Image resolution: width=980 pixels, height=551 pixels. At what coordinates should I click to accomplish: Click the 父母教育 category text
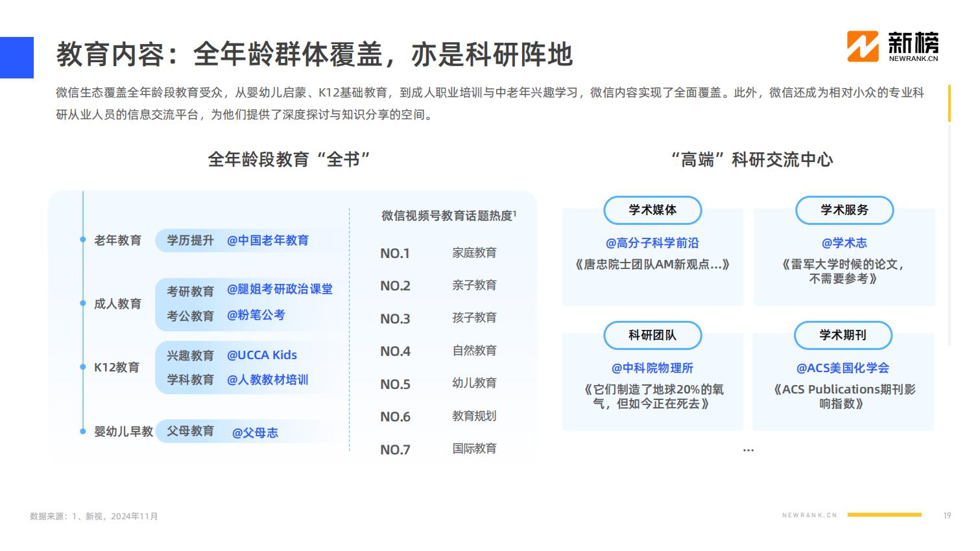click(x=190, y=431)
